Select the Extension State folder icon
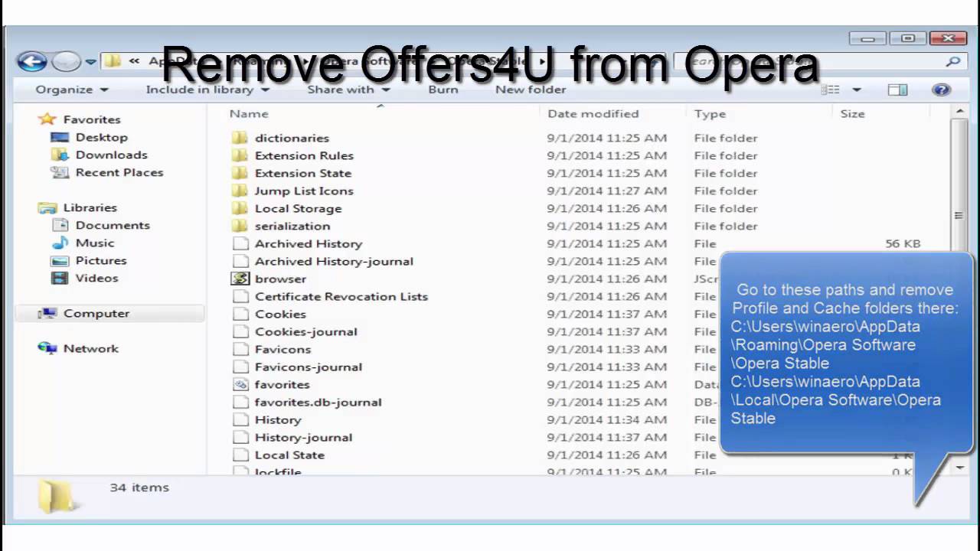The image size is (980, 551). (x=240, y=173)
